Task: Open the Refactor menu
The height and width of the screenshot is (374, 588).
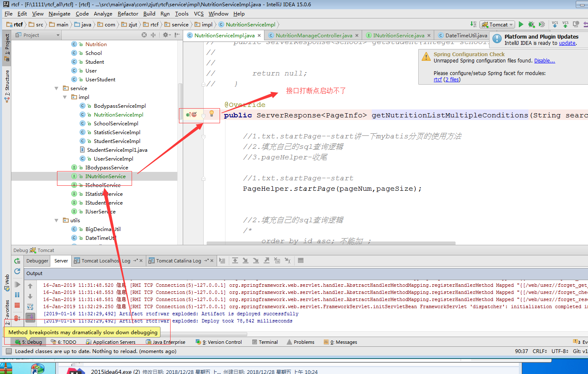Action: point(128,13)
